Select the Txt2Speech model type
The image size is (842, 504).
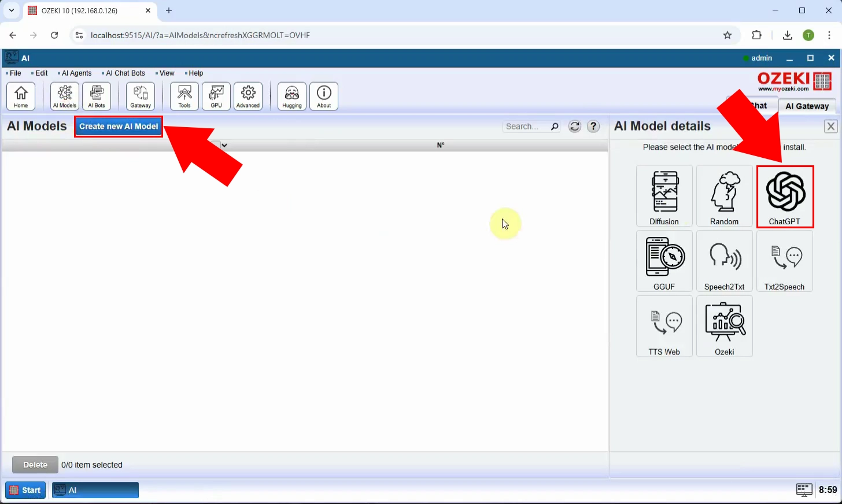click(785, 261)
